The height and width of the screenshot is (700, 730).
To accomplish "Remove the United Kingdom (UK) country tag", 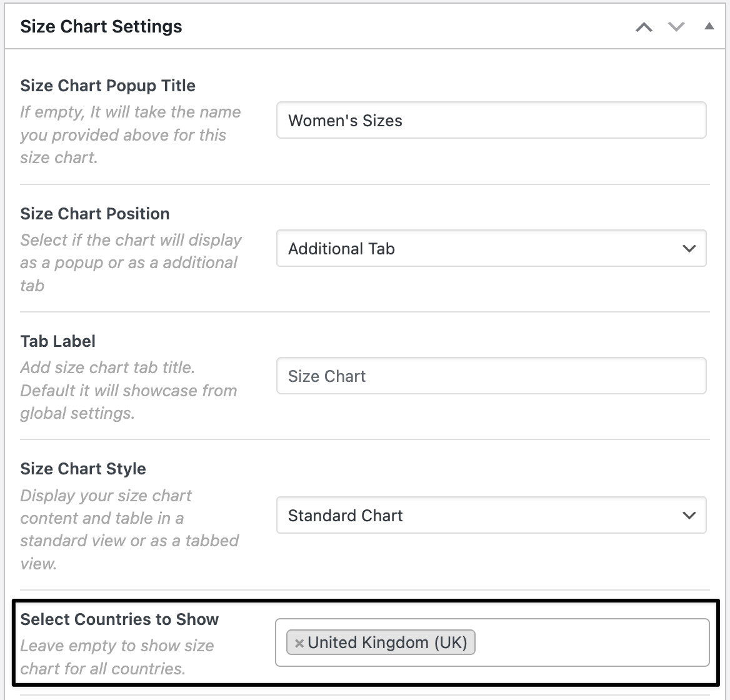I will 299,642.
